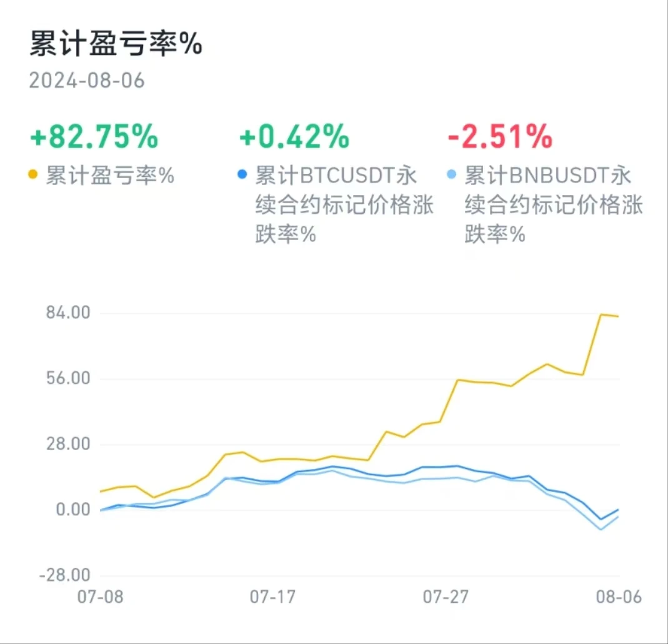The height and width of the screenshot is (644, 668).
Task: Click the 2024-08-06 date under title
Action: click(87, 81)
